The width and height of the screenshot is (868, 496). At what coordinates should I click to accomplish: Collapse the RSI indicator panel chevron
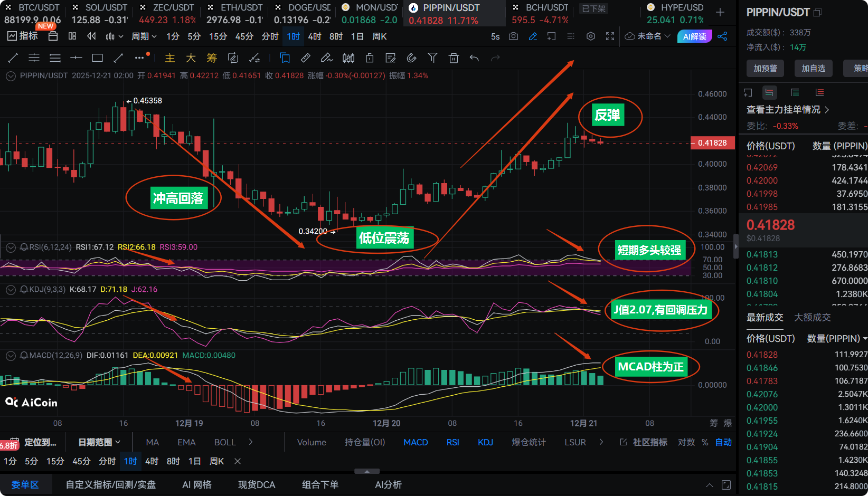11,247
